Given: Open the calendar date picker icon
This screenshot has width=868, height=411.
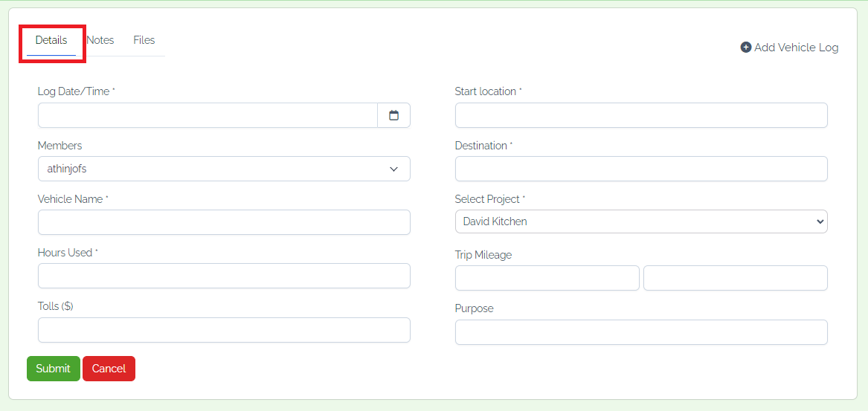Looking at the screenshot, I should pos(393,115).
